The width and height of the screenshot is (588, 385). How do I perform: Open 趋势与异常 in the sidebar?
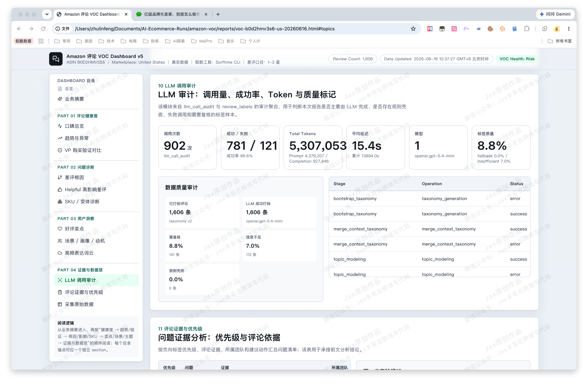point(96,138)
